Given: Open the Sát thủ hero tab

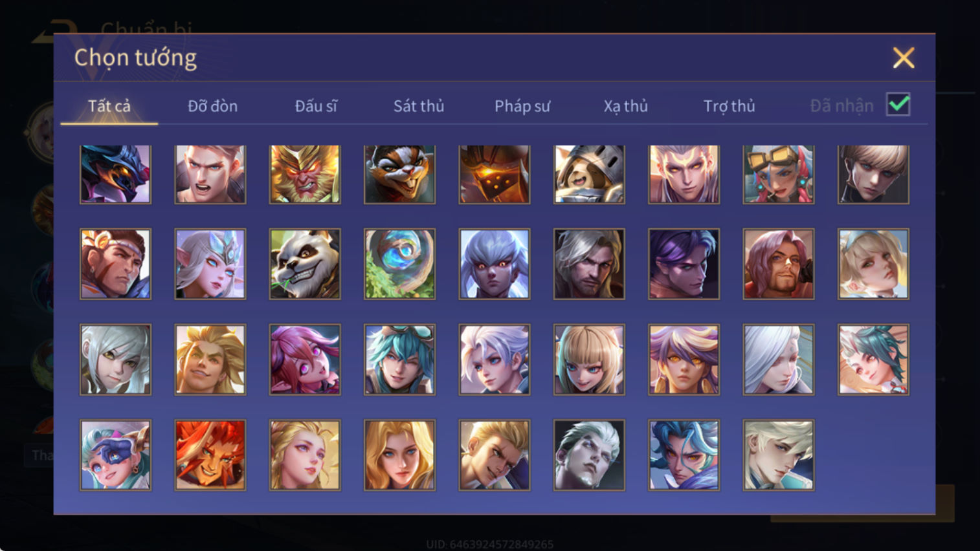Looking at the screenshot, I should [419, 106].
